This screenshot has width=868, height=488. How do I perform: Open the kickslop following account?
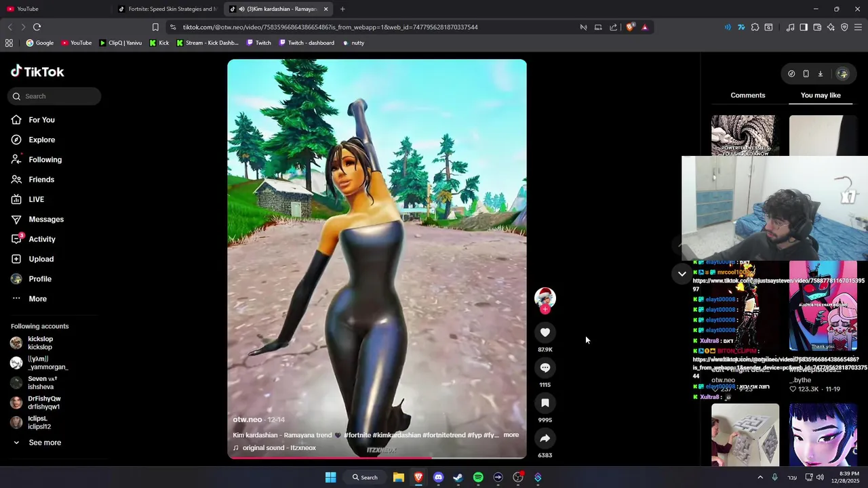click(40, 343)
